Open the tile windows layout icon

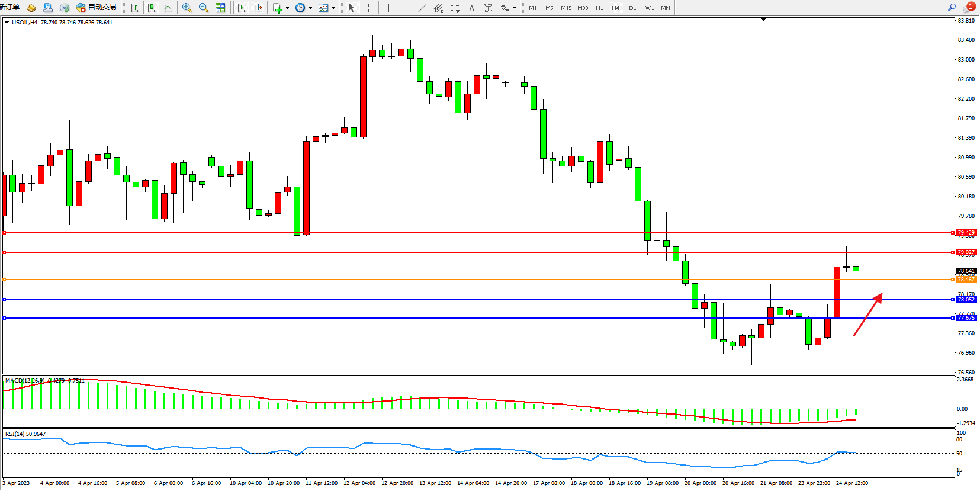pos(220,8)
